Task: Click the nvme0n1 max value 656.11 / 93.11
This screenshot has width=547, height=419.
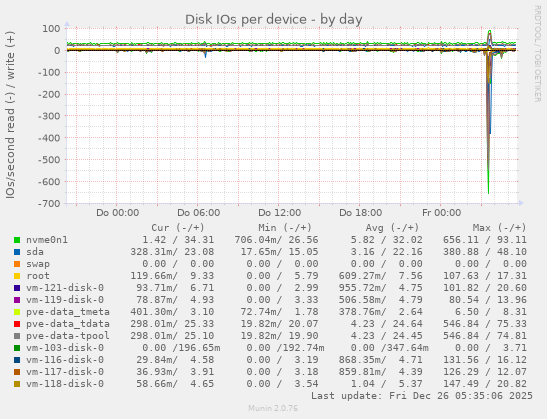Action: click(485, 240)
